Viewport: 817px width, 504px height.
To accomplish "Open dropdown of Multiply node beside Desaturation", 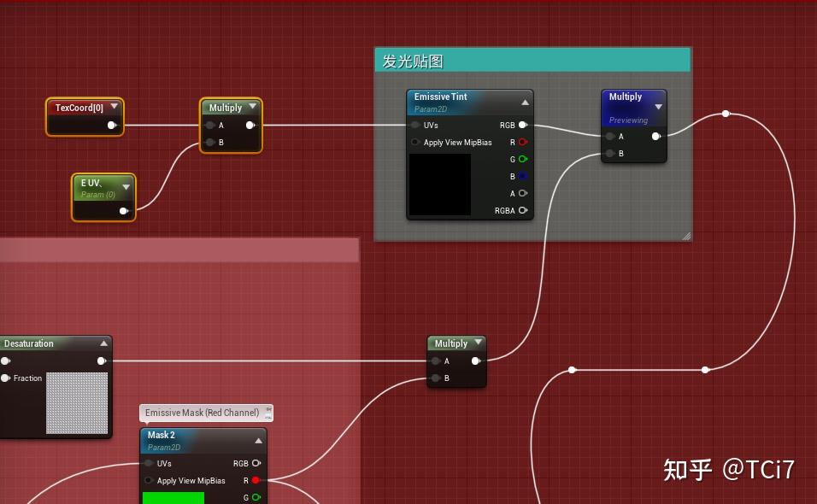I will tap(479, 343).
